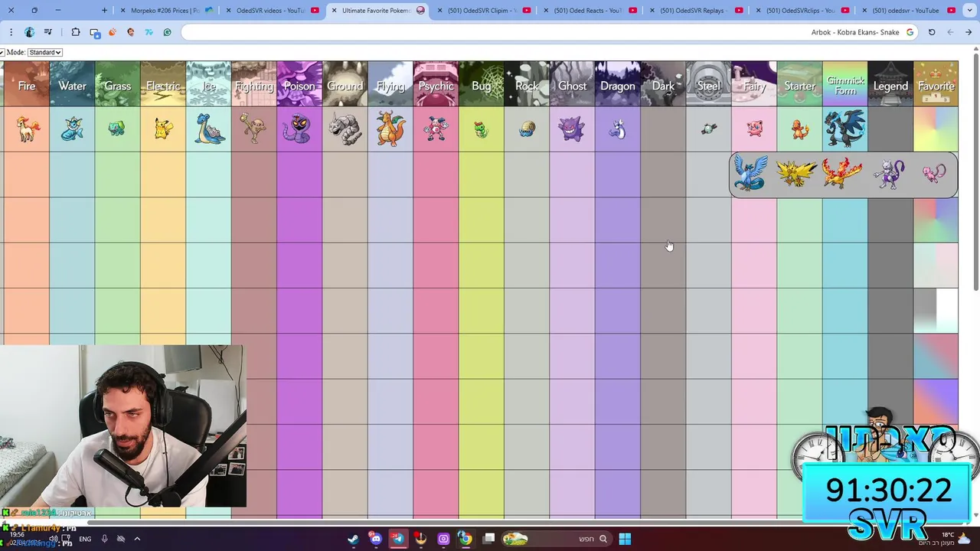Switch to (501) odedsvr - YouTube tab

pyautogui.click(x=906, y=11)
